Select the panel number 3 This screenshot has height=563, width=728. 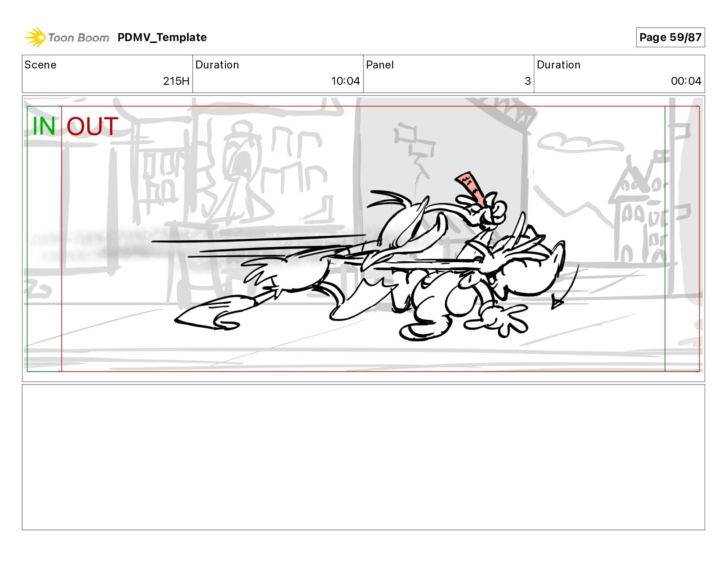pyautogui.click(x=528, y=81)
